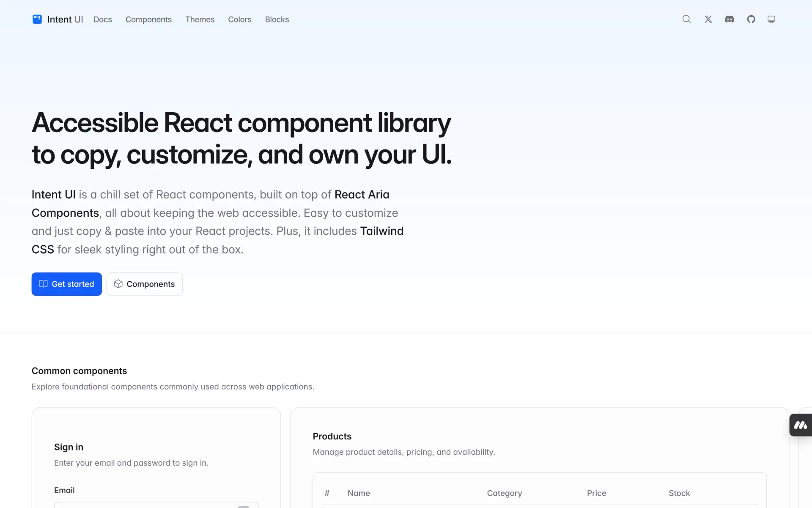Click the Stock column header
Image resolution: width=812 pixels, height=508 pixels.
(679, 493)
